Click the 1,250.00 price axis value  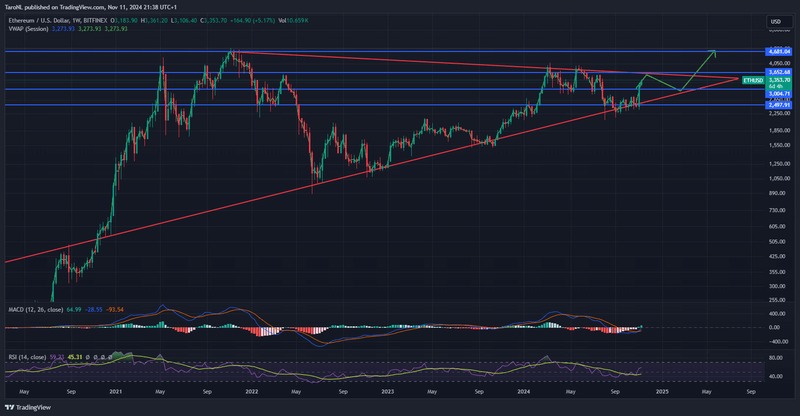click(780, 164)
